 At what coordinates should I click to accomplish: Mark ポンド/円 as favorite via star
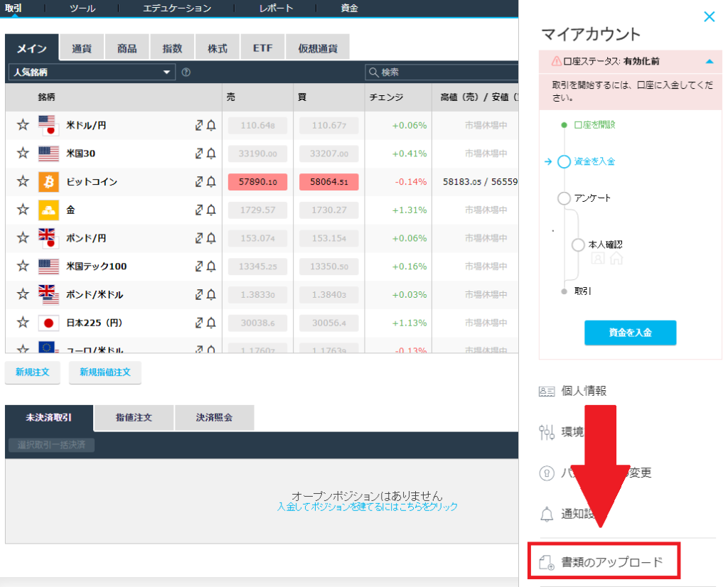pos(23,238)
